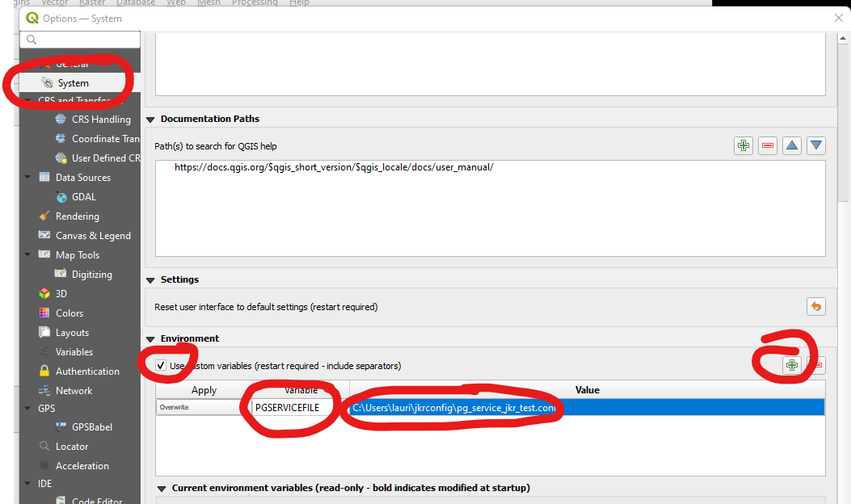851x504 pixels.
Task: Select the docs.qgis.org help path entry
Action: coord(334,167)
